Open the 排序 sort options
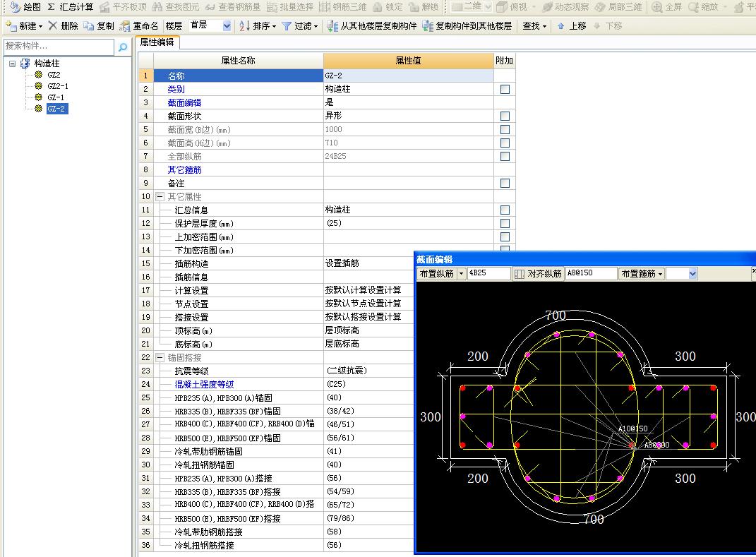Image resolution: width=756 pixels, height=557 pixels. (x=258, y=25)
